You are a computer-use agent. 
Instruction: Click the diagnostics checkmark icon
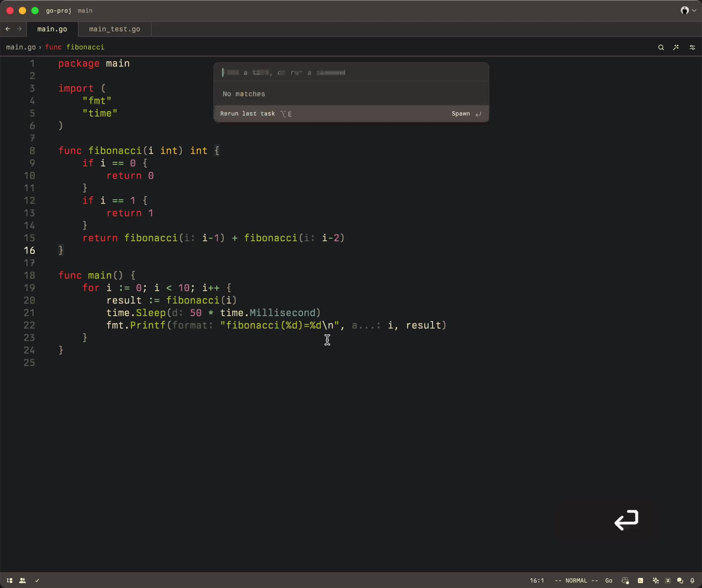tap(37, 581)
